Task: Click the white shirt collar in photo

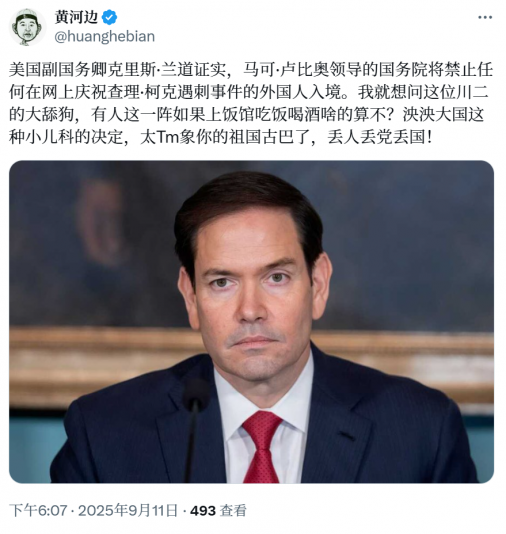Action: click(264, 400)
